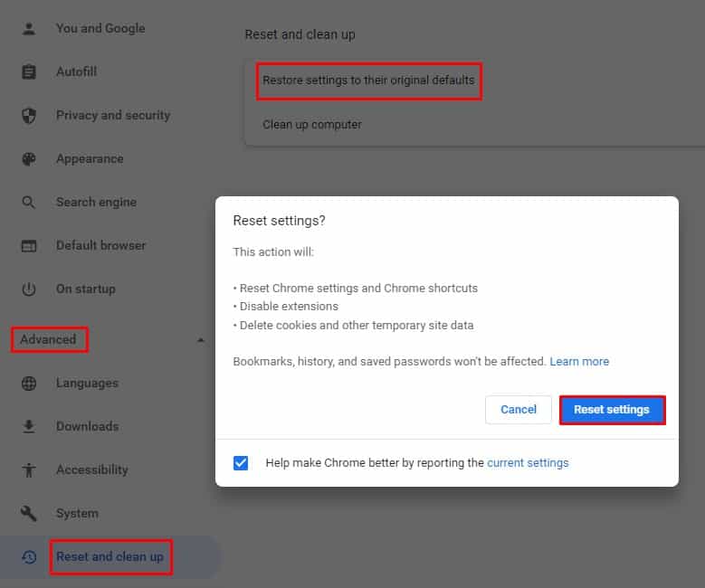Select Reset and clean up in sidebar
The height and width of the screenshot is (588, 705).
coord(110,557)
